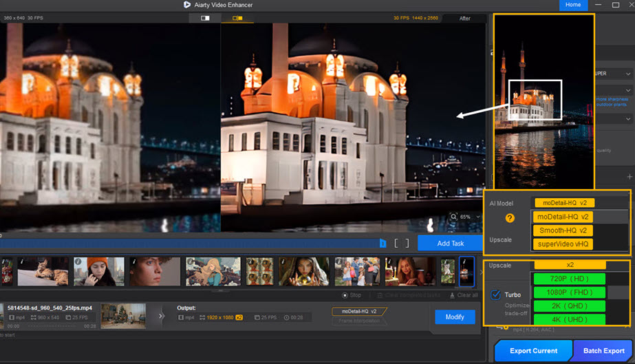Click the left trim bracket marker
Image resolution: width=635 pixels, height=364 pixels.
tap(396, 243)
